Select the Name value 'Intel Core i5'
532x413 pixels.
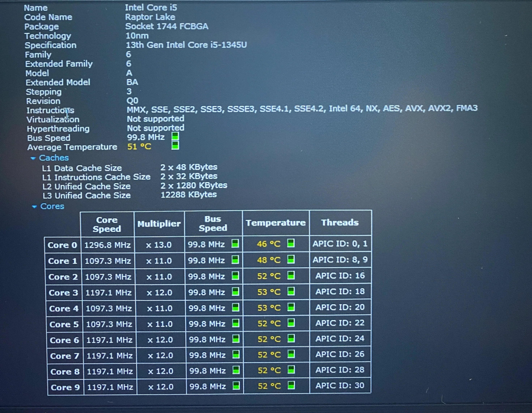coord(151,8)
